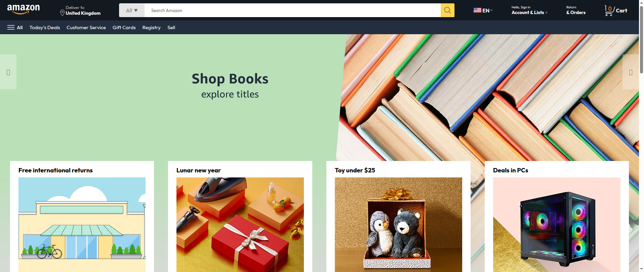
Task: Open Return & Orders link
Action: pos(576,10)
